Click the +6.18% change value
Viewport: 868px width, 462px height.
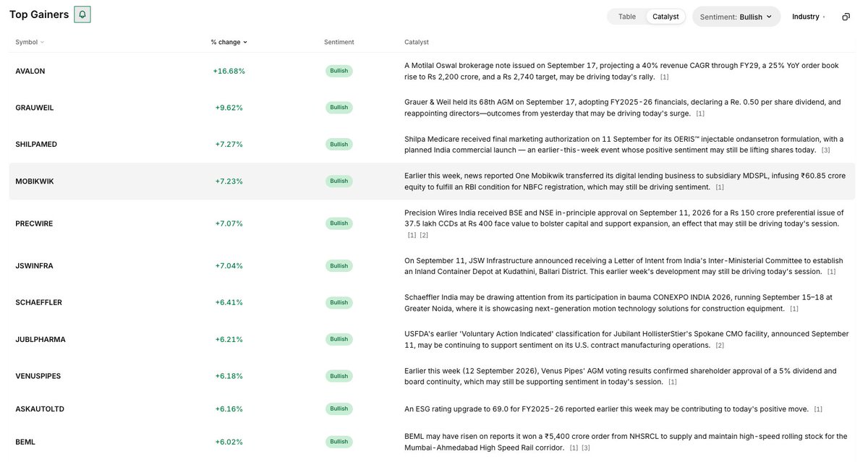click(x=229, y=376)
